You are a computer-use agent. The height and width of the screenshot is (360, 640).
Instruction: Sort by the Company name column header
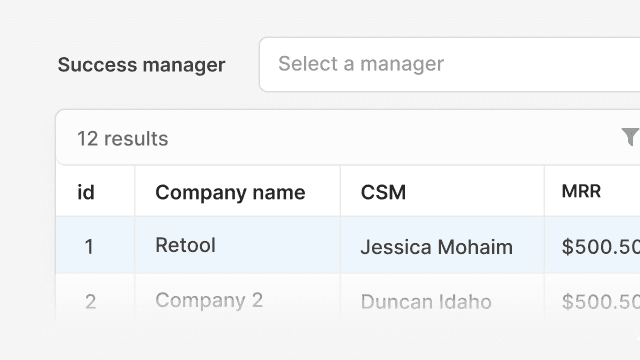(x=238, y=191)
